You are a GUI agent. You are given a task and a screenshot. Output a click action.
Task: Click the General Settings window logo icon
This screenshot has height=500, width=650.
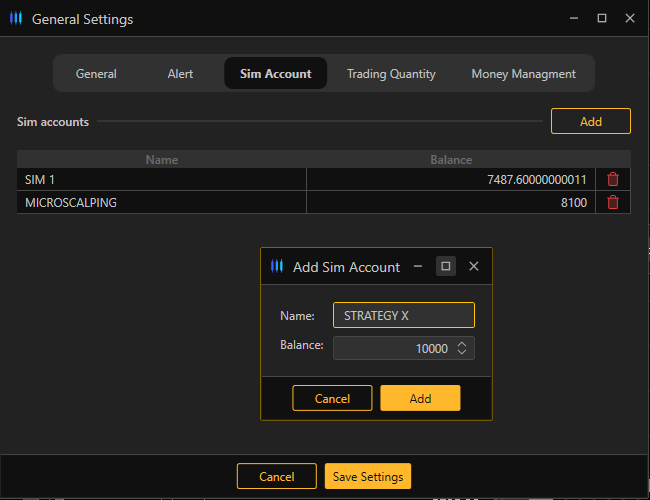(16, 19)
